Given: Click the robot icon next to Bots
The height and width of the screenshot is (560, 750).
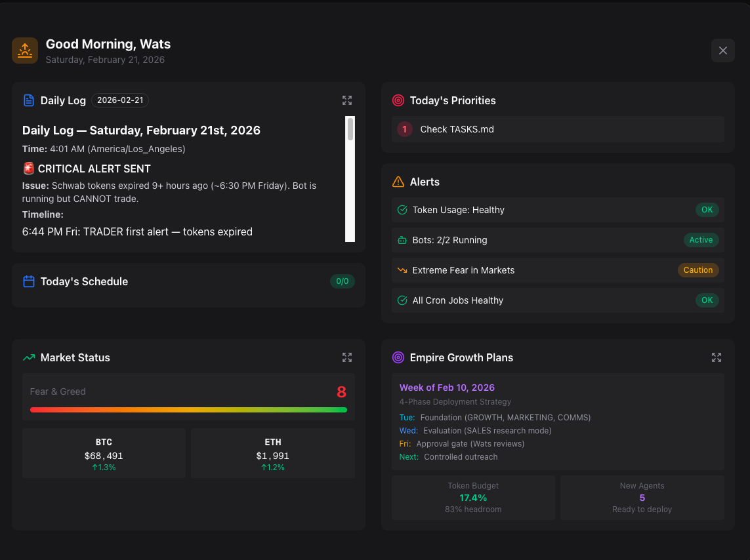Looking at the screenshot, I should coord(402,240).
